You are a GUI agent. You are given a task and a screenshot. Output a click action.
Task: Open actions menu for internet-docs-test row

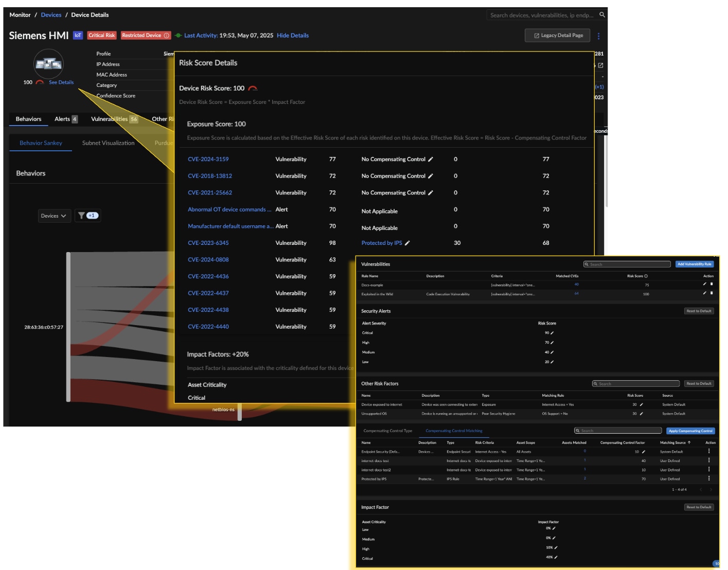(x=709, y=460)
